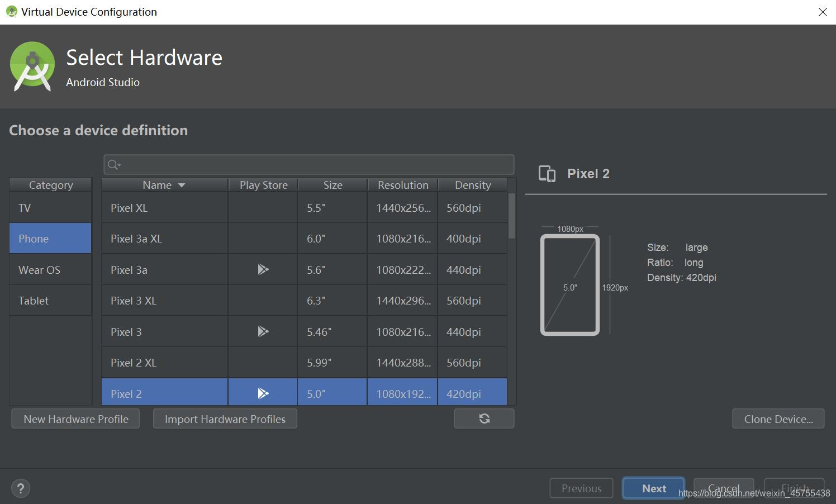Click the device table vertical scrollbar
Screen dimensions: 836x504
coord(512,216)
